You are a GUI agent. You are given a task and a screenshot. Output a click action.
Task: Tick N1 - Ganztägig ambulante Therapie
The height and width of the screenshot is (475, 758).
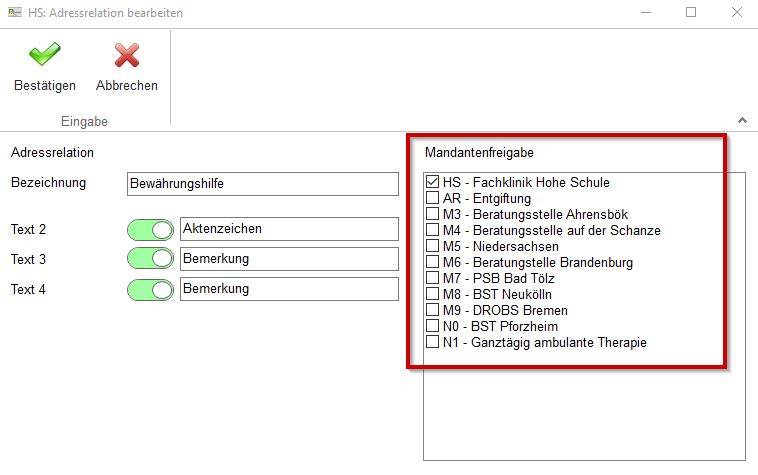point(432,343)
